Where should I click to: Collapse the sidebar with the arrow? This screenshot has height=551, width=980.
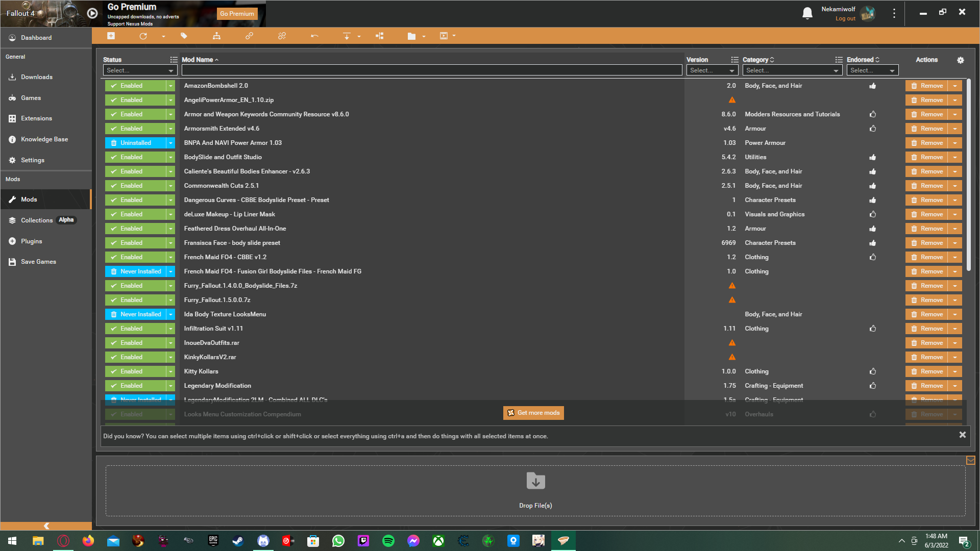tap(46, 525)
